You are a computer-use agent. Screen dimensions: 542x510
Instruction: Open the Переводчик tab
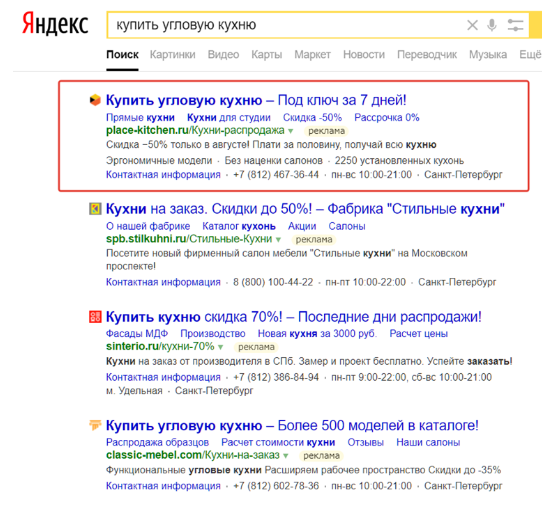pos(427,55)
